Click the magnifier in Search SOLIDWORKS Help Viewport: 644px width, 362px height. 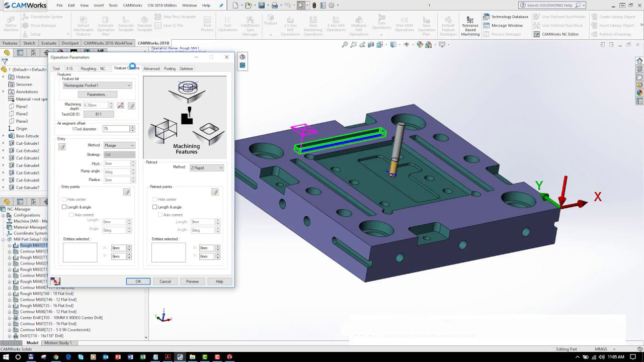pyautogui.click(x=578, y=5)
